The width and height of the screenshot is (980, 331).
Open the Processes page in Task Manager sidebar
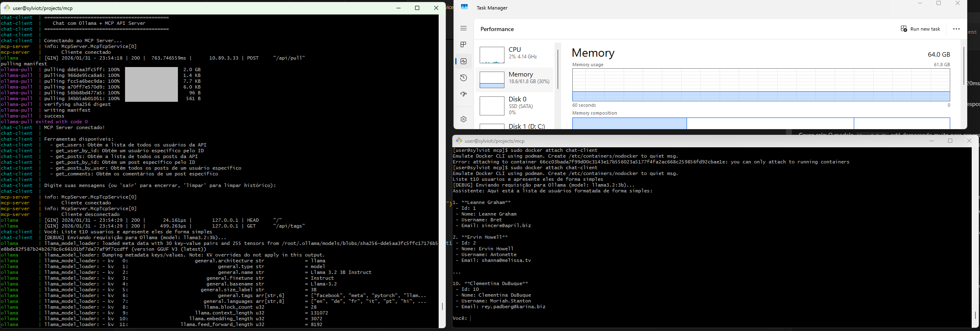[x=464, y=45]
